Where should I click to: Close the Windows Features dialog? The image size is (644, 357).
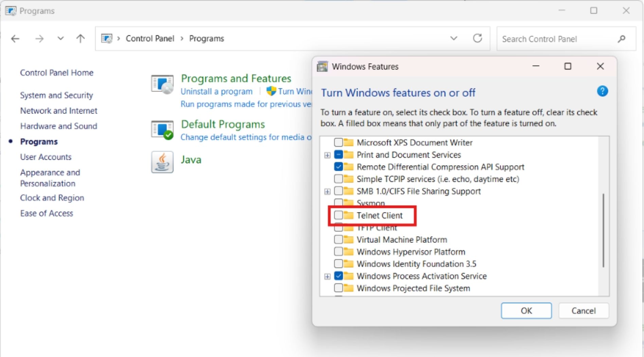(600, 66)
